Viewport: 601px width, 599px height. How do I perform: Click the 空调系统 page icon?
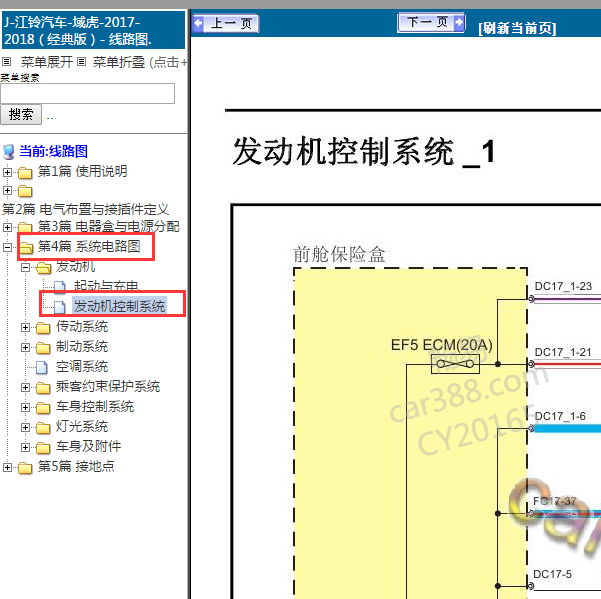(x=42, y=368)
